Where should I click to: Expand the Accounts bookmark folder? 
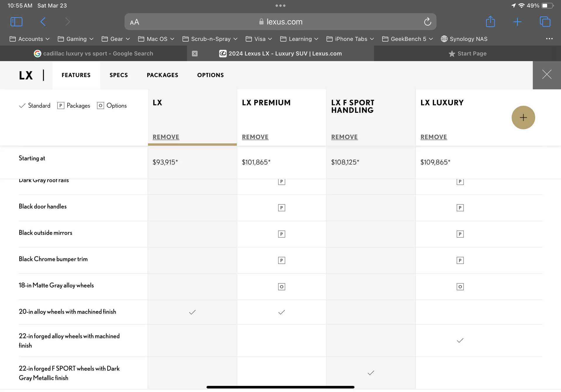click(30, 39)
